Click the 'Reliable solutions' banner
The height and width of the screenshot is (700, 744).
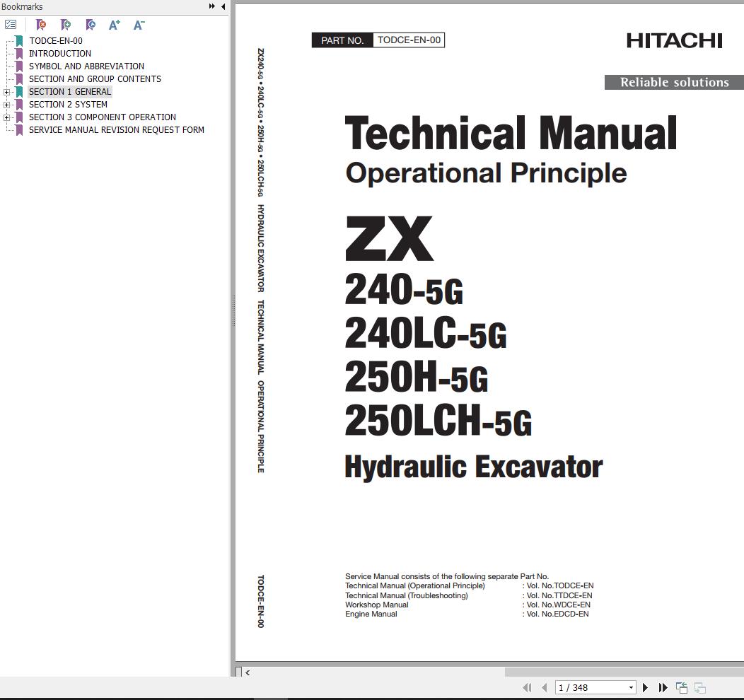click(x=674, y=83)
